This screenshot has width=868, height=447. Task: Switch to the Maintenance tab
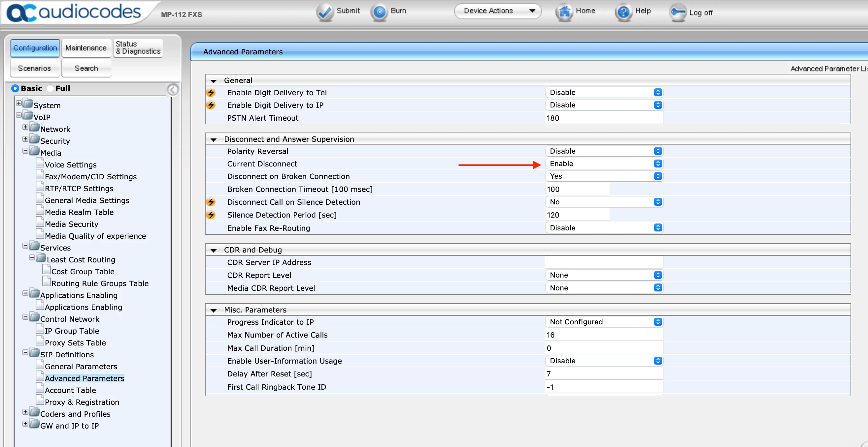[x=86, y=48]
